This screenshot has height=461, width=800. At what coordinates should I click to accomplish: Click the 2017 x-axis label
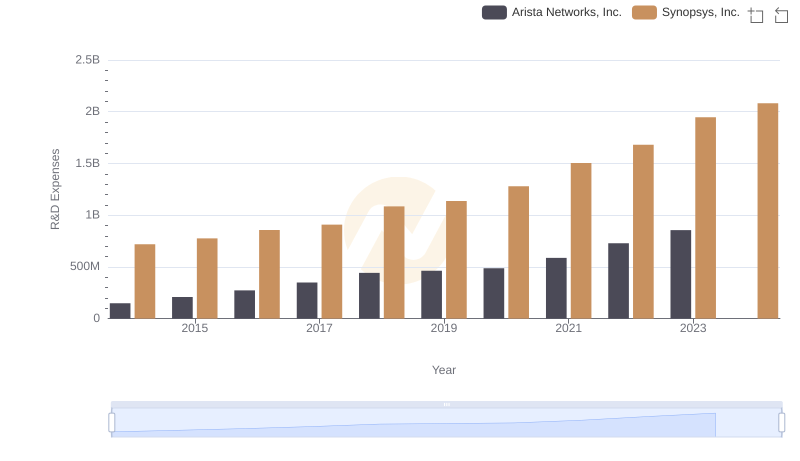[x=319, y=328]
